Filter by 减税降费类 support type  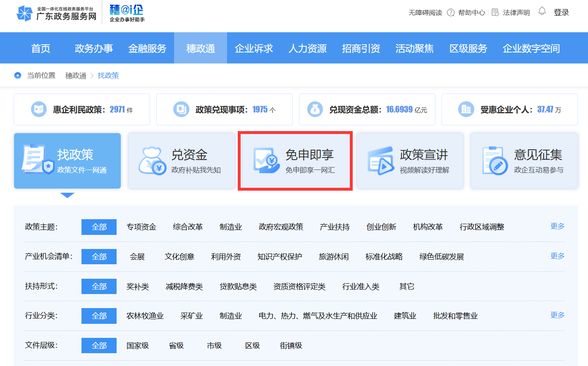coord(184,287)
